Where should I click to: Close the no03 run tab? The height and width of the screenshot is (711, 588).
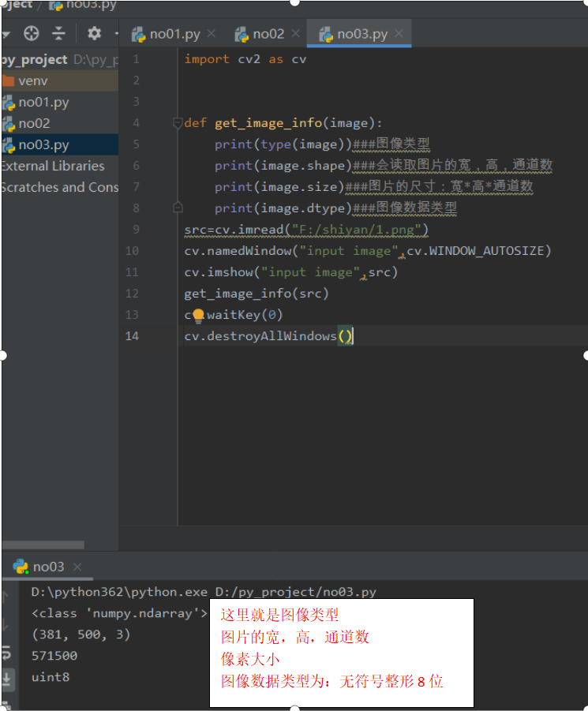(77, 567)
